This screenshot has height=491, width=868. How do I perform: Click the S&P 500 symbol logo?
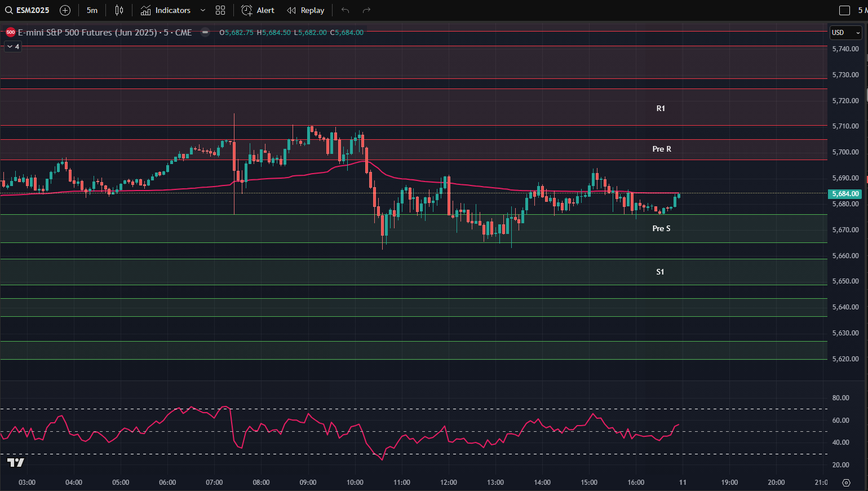point(10,33)
